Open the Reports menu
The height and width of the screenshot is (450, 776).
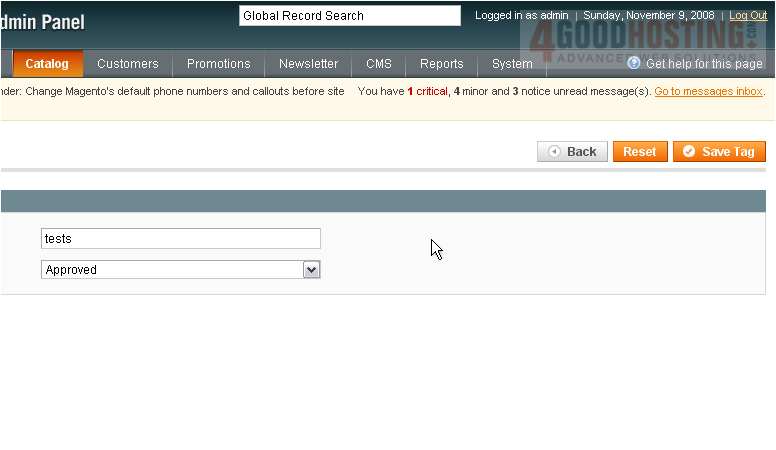[x=441, y=64]
